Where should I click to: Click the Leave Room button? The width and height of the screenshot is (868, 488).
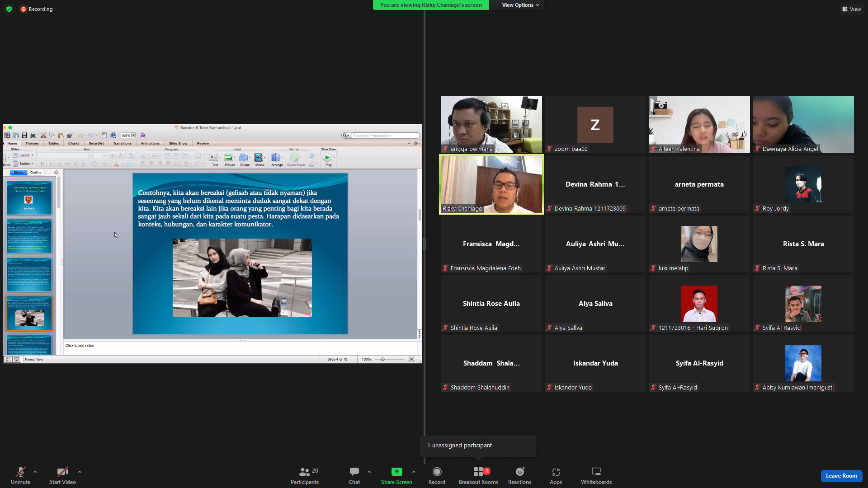[x=841, y=476]
